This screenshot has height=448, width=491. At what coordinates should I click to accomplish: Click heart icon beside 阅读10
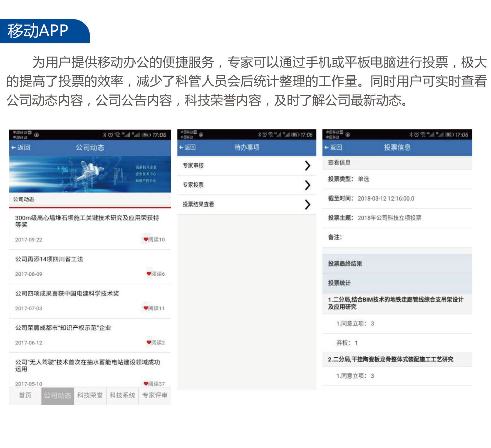point(146,239)
